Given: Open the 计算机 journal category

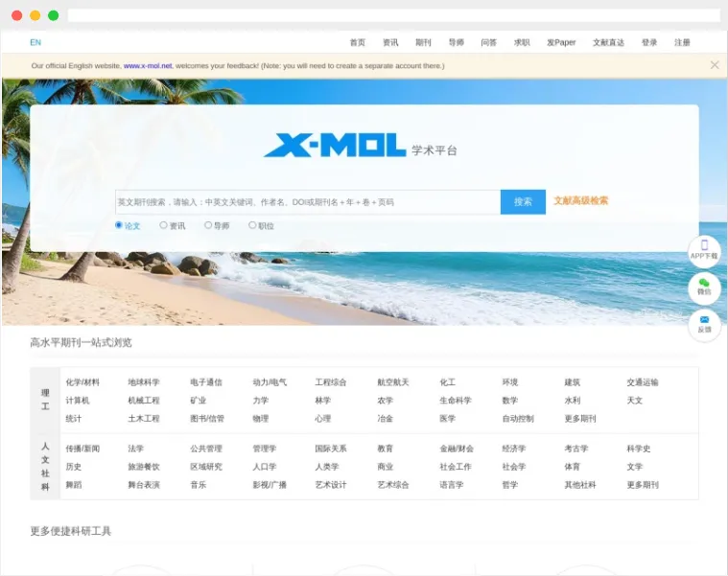Looking at the screenshot, I should pos(78,401).
